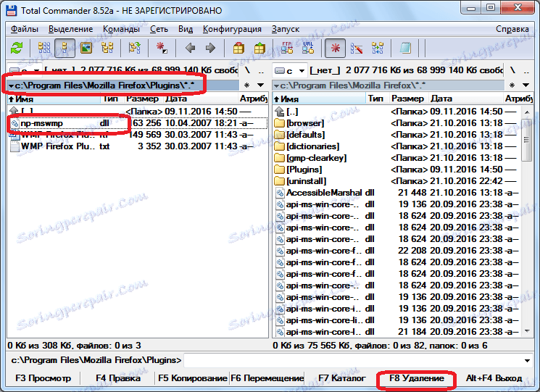This screenshot has height=392, width=540.
Task: Click the F4 Правка button
Action: 117,378
